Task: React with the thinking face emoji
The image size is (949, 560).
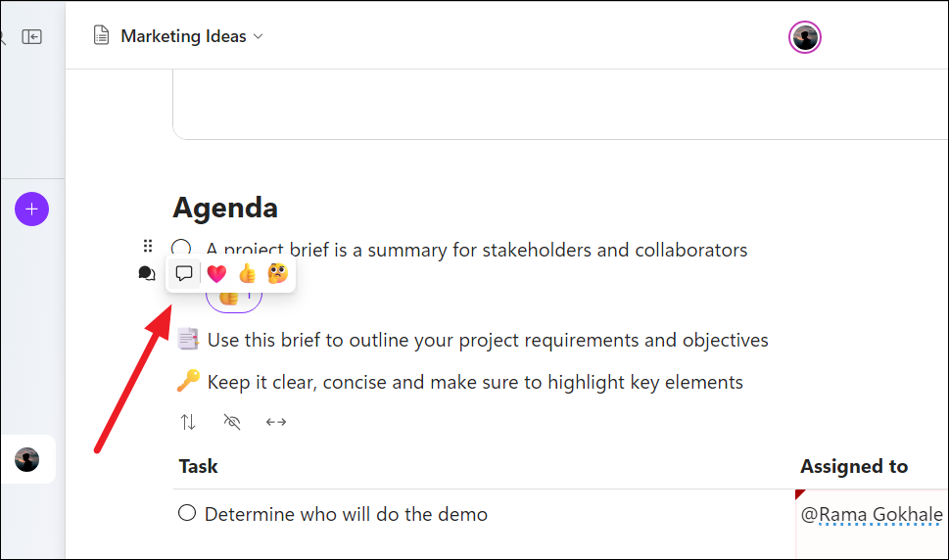Action: click(277, 274)
